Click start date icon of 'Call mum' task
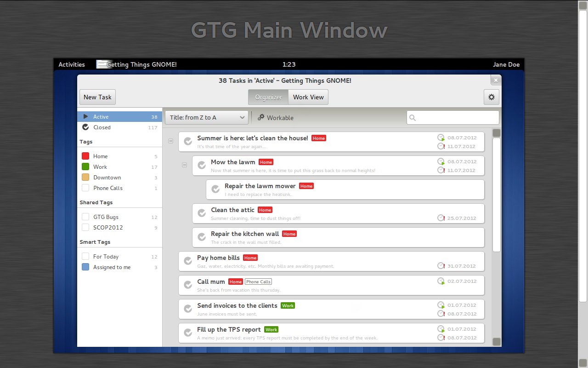 441,281
